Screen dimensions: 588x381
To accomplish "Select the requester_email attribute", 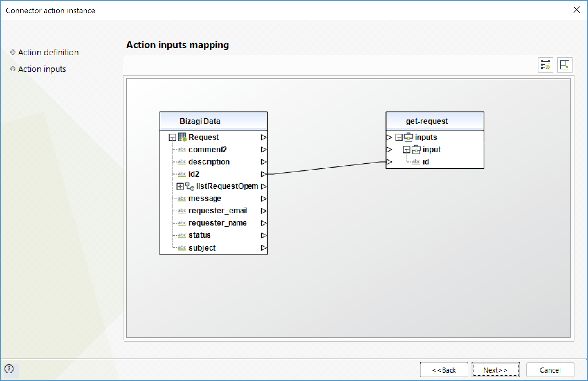I will pos(218,211).
